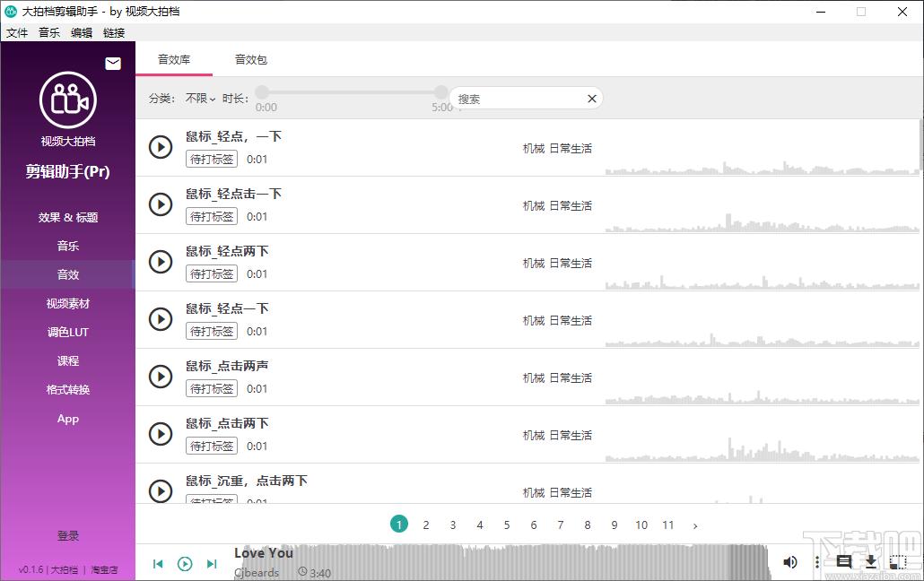Play the 鼠标_轻点,一下 sound effect
Viewport: 924px width, 581px height.
pos(161,147)
